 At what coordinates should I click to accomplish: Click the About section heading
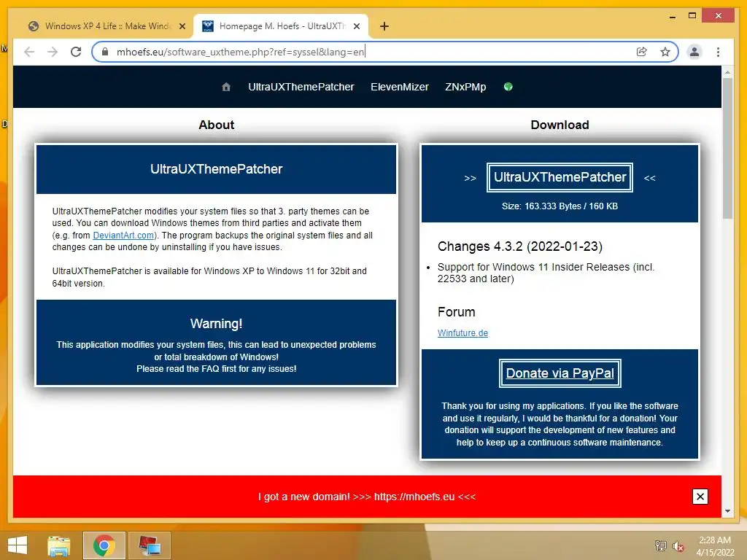[x=216, y=125]
